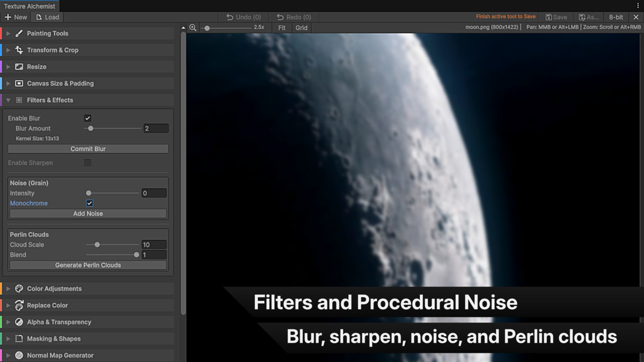Toggle the Grid view button
The width and height of the screenshot is (644, 362).
tap(302, 27)
